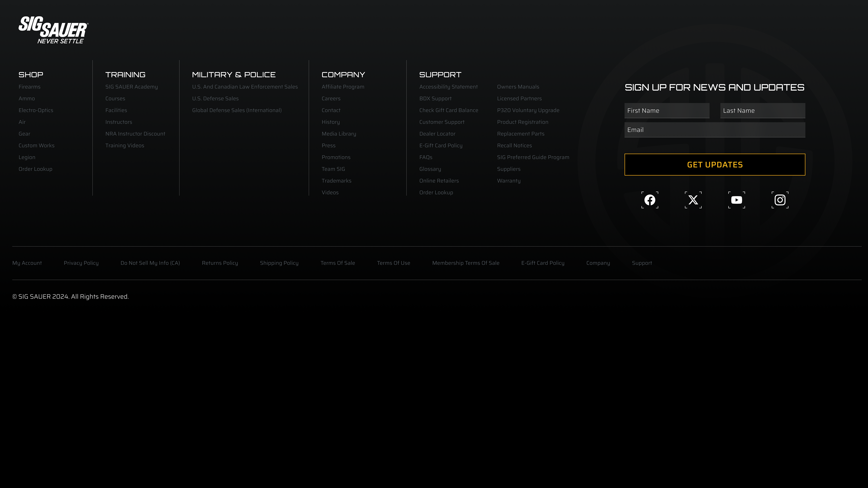Focus the Email input field
868x488 pixels.
[715, 130]
